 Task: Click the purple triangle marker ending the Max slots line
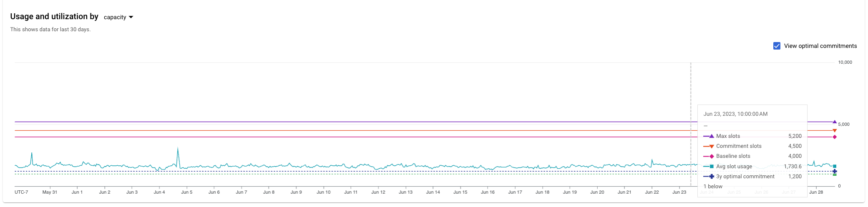tap(834, 122)
